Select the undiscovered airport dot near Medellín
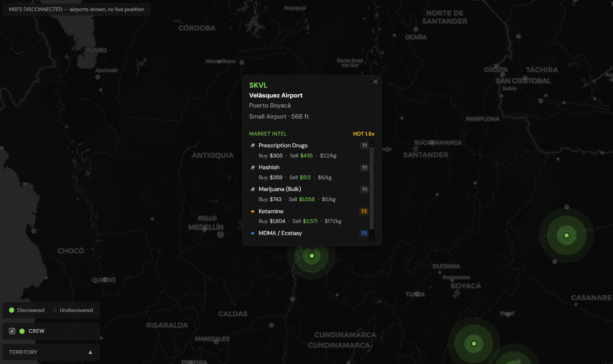 (x=221, y=235)
